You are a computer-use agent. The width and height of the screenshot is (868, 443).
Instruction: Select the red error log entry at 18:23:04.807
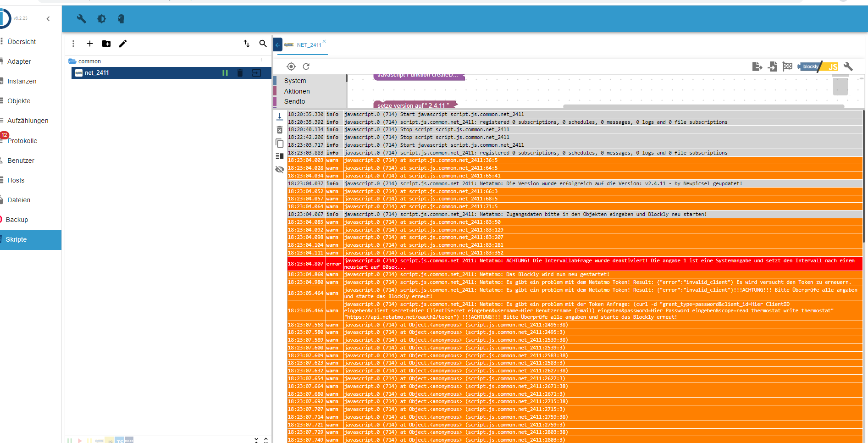pos(575,264)
